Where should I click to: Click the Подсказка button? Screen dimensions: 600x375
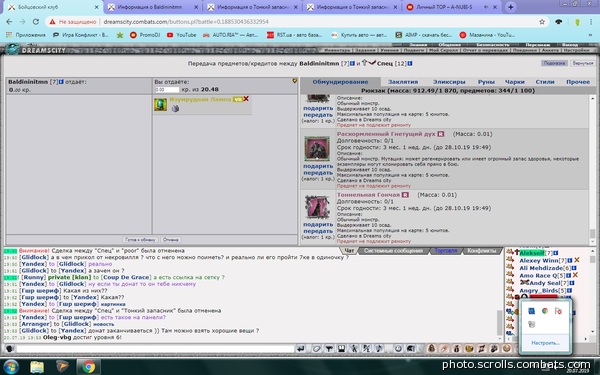[x=554, y=63]
